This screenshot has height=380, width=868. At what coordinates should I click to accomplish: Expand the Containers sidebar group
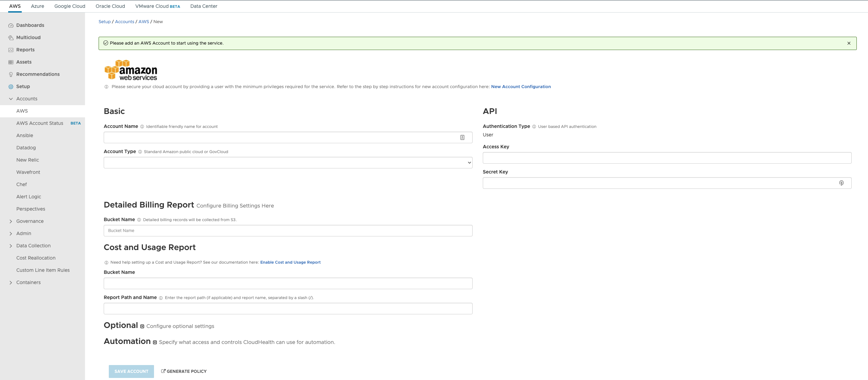pos(11,283)
